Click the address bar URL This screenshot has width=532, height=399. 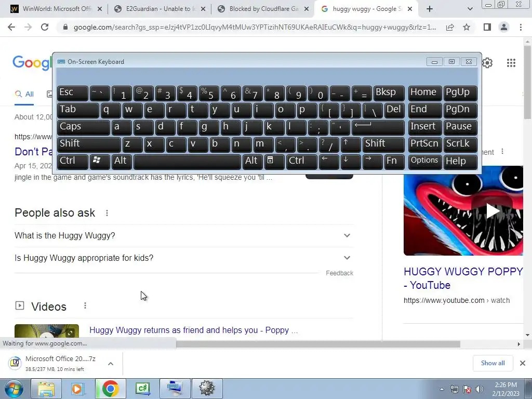coord(255,27)
